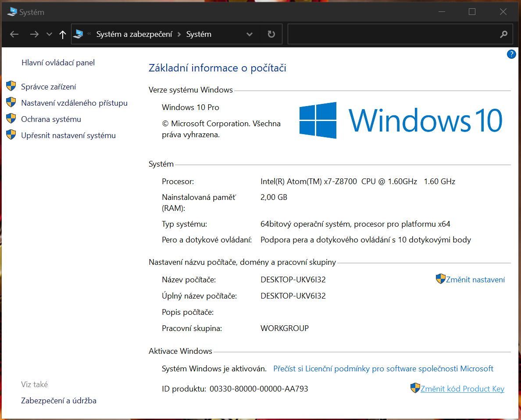The height and width of the screenshot is (420, 521).
Task: Expand the double-chevron breadcrumb overflow
Action: pyautogui.click(x=89, y=34)
